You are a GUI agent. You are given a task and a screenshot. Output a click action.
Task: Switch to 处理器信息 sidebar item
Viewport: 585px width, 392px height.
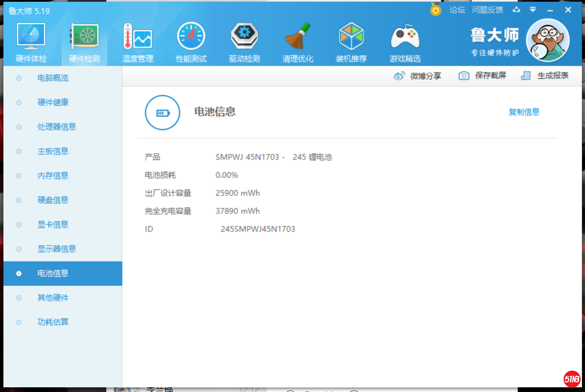pos(57,127)
